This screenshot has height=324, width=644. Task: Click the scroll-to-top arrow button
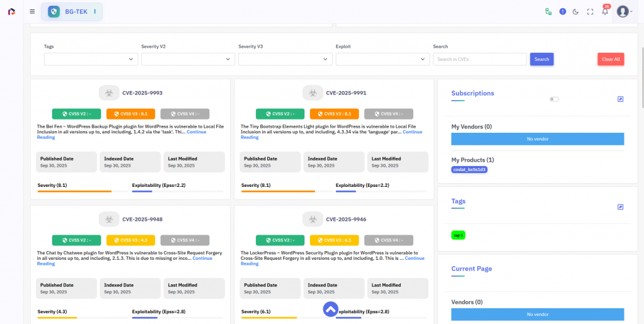330,309
